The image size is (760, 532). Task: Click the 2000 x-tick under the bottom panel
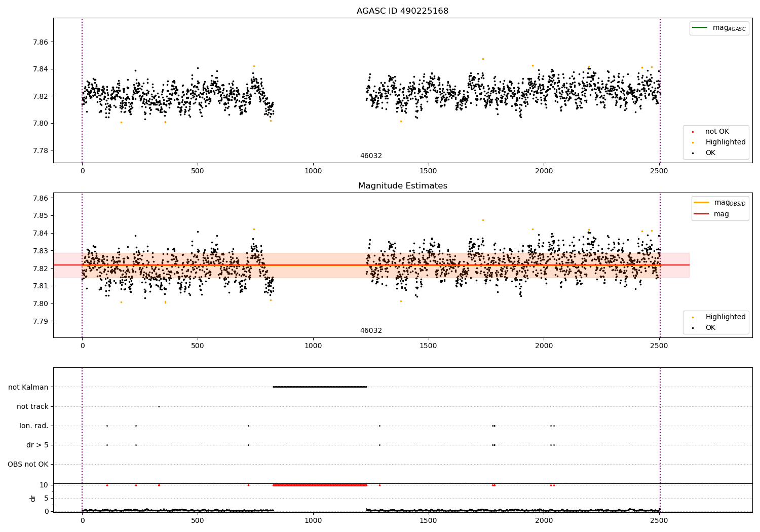544,520
